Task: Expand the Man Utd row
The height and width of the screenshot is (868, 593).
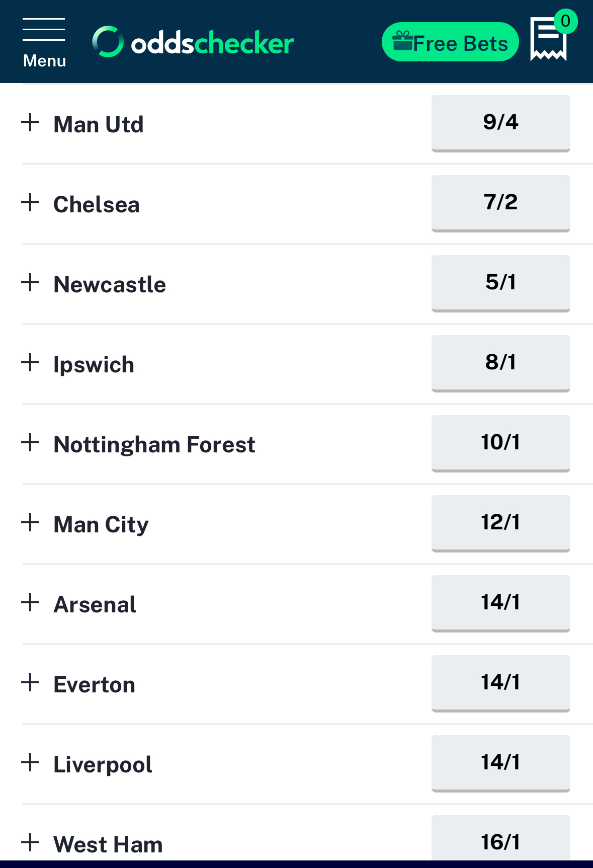Action: coord(31,123)
